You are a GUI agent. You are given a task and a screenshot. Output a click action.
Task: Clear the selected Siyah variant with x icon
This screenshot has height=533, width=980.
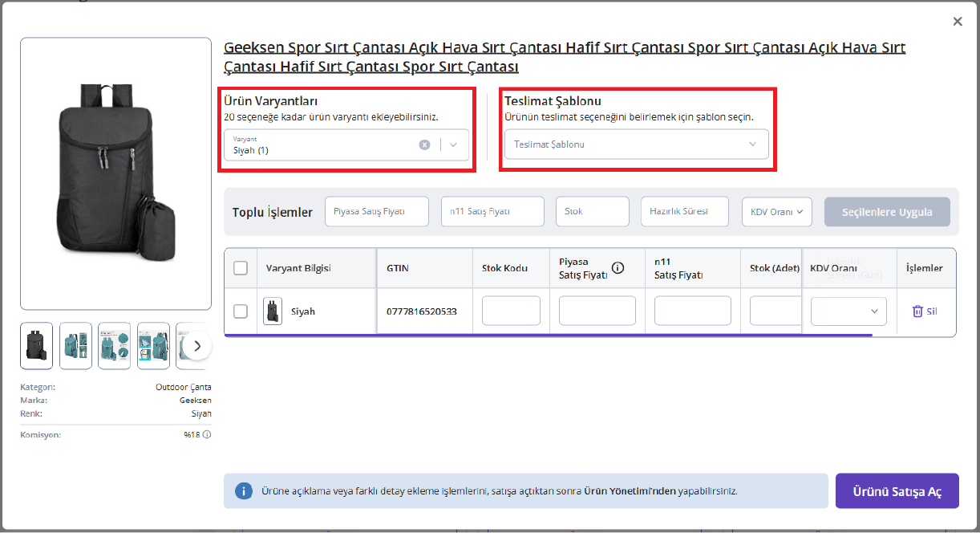tap(424, 144)
